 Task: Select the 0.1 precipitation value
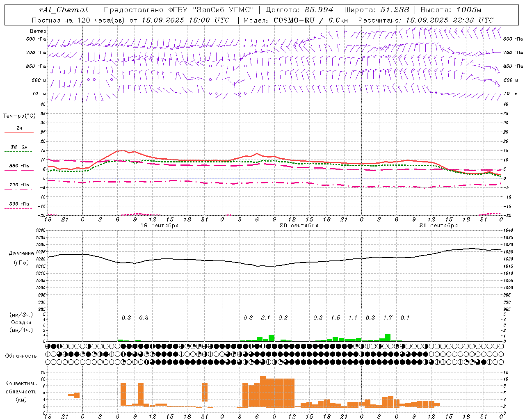click(405, 318)
